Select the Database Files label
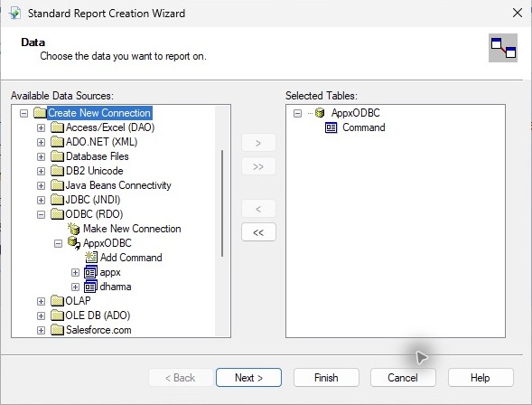 click(97, 156)
